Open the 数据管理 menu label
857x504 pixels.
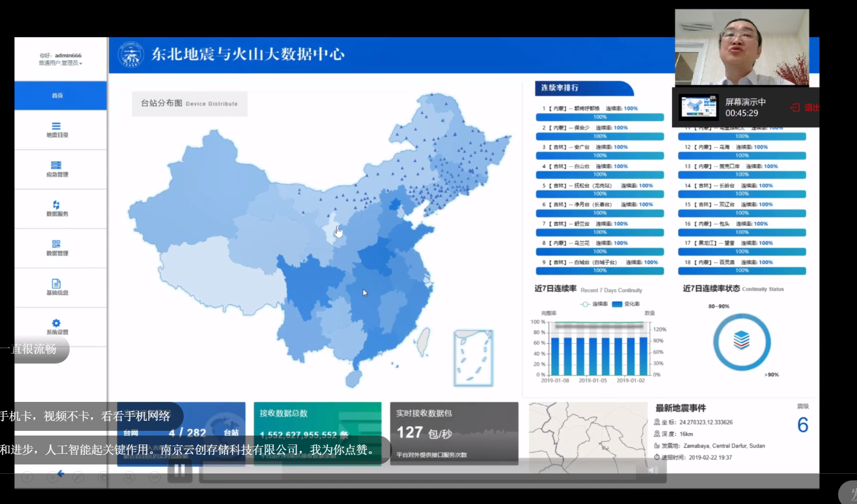57,253
